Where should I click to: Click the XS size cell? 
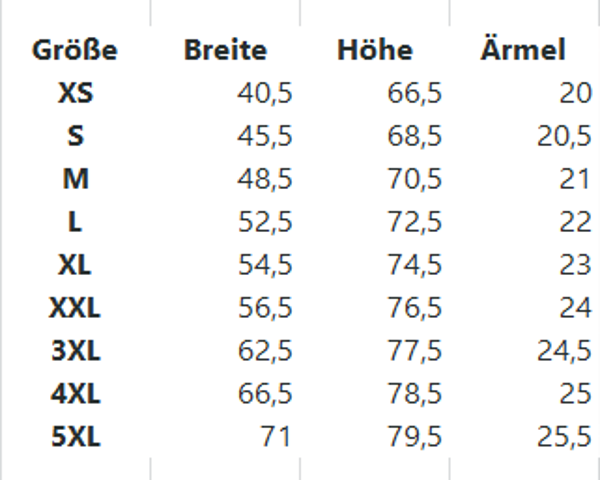click(75, 94)
